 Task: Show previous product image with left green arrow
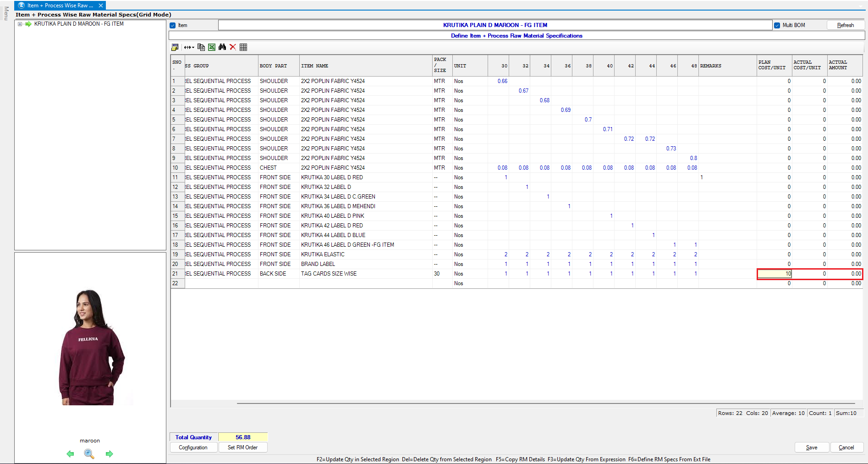coord(70,454)
